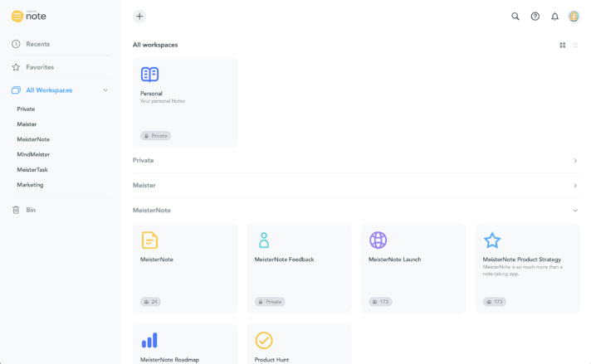Open the Bin in sidebar
This screenshot has height=364, width=591.
tap(31, 210)
